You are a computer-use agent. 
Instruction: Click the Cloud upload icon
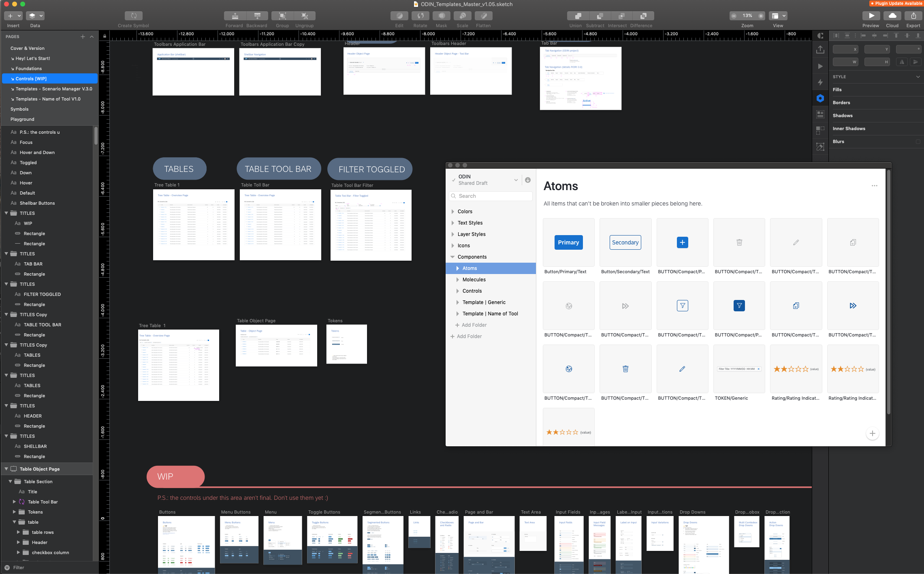click(x=892, y=16)
